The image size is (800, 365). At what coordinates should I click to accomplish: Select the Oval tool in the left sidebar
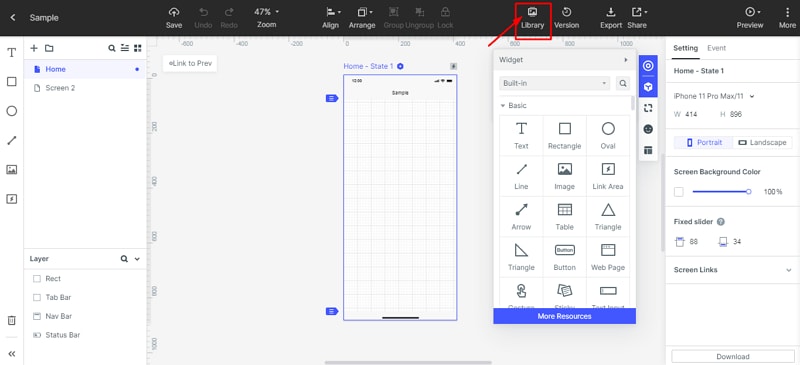11,111
